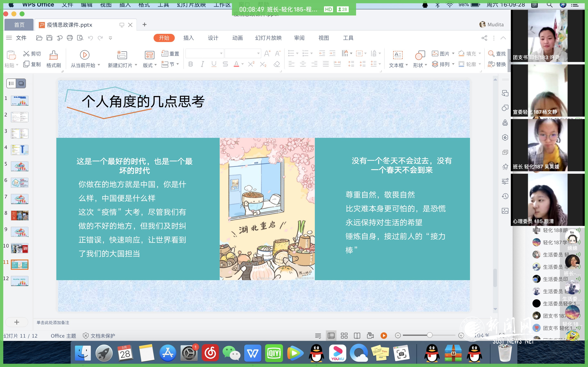
Task: Switch to the 动画 ribbon tab
Action: (237, 38)
